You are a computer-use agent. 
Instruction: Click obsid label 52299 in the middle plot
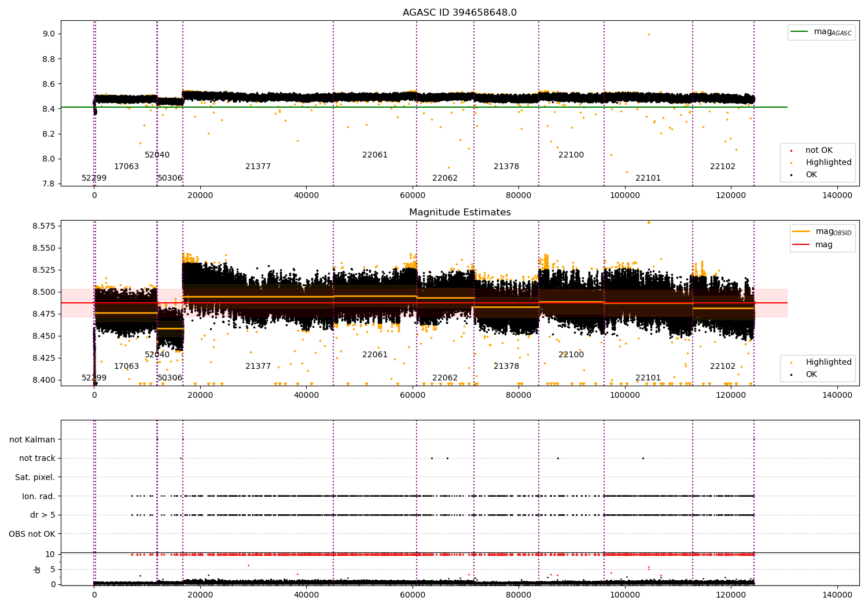94,378
